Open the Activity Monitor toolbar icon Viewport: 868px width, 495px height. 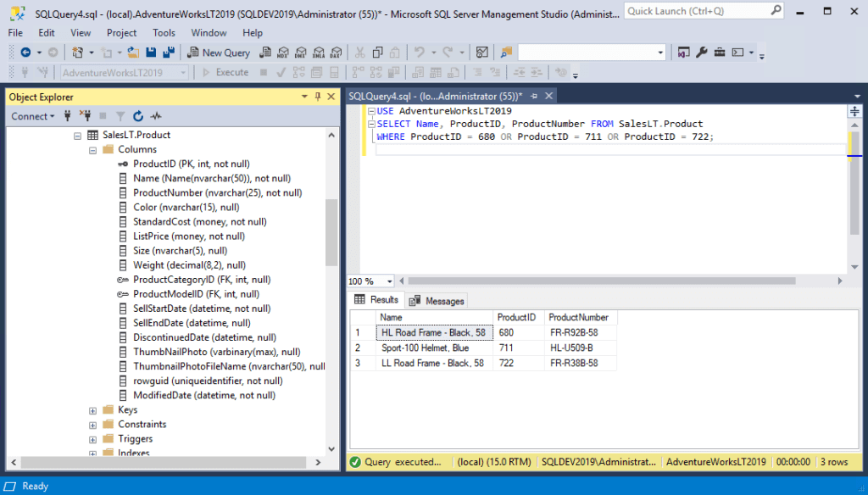482,52
